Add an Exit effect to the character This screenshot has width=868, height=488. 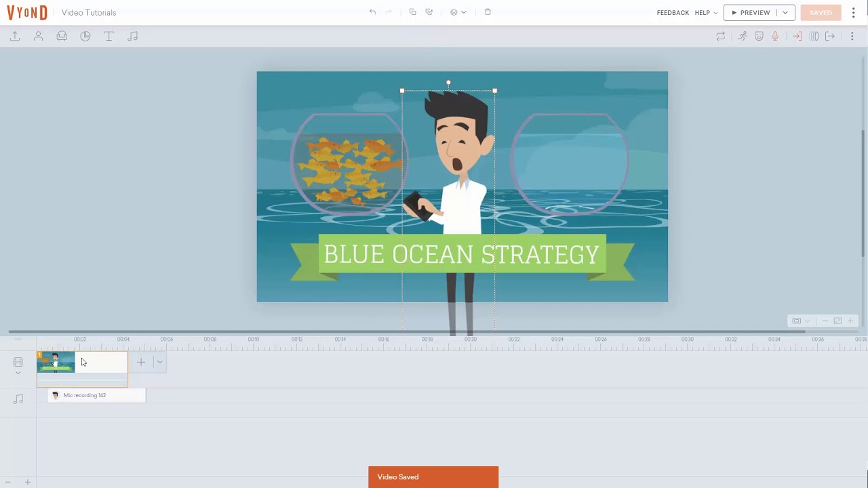tap(830, 37)
